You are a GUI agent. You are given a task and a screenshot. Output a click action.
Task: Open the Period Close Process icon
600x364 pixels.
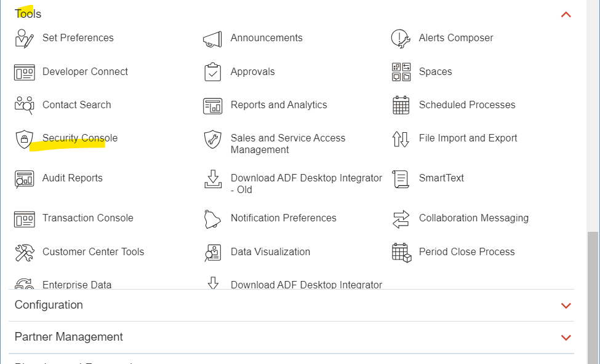pos(401,252)
